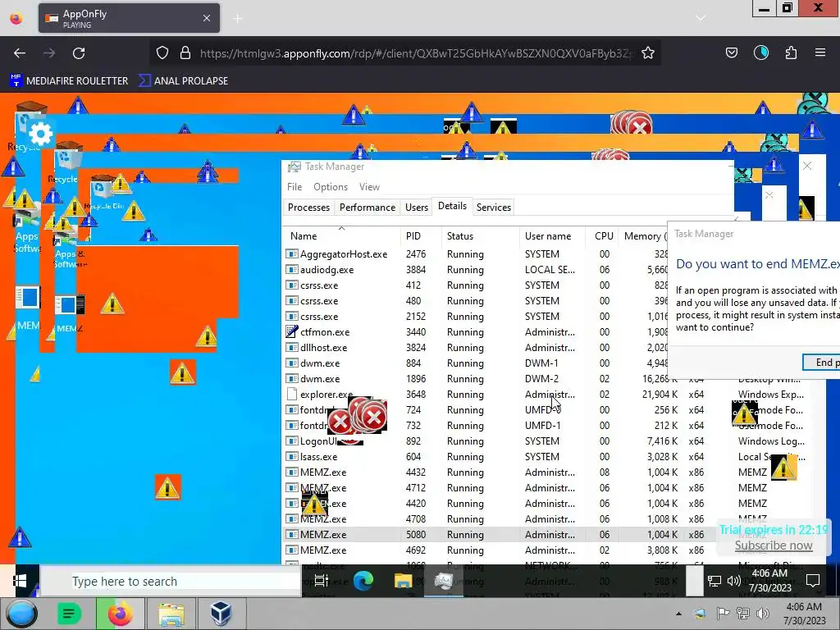
Task: Select the dwm.exe row with PID 884
Action: (477, 363)
